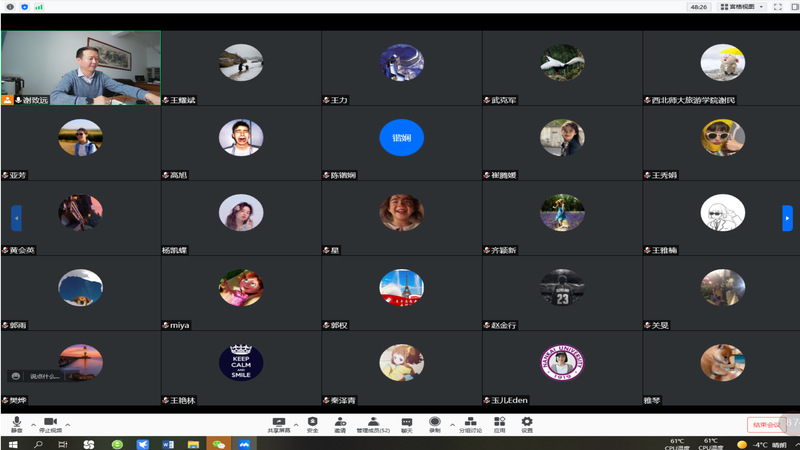The width and height of the screenshot is (800, 450).
Task: Mute microphone with the 静音 button
Action: pos(16,424)
